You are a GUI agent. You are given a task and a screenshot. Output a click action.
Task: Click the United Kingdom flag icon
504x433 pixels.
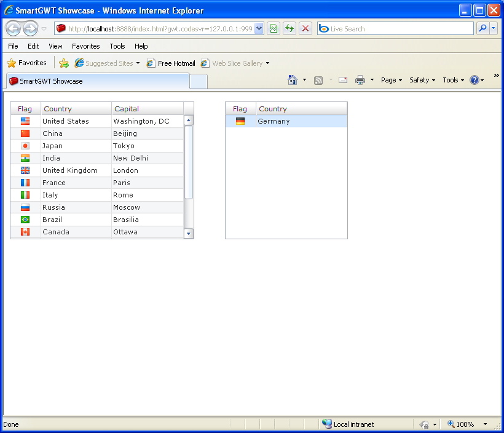pos(25,170)
